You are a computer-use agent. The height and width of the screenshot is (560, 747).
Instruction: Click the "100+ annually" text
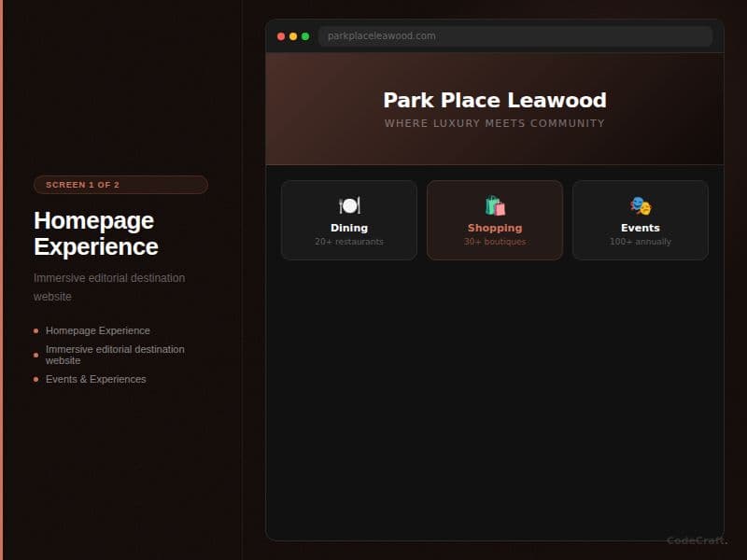(641, 242)
